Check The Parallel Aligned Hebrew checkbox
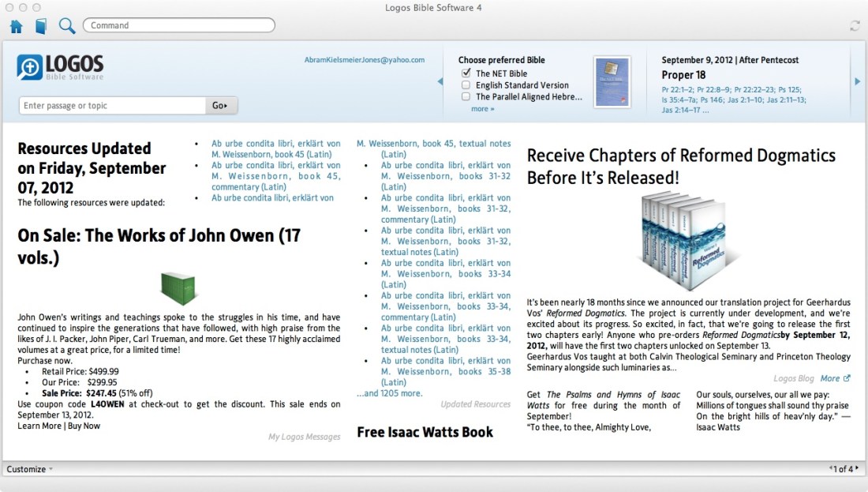868x492 pixels. [x=466, y=97]
